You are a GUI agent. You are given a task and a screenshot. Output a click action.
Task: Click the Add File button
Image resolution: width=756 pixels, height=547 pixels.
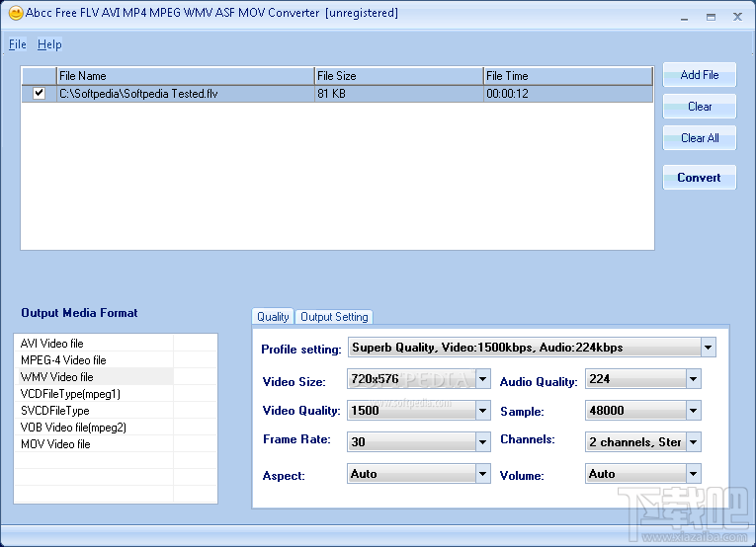point(700,75)
